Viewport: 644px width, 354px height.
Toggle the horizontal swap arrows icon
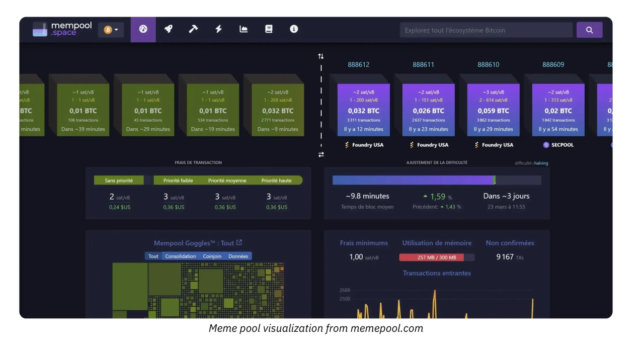(321, 154)
